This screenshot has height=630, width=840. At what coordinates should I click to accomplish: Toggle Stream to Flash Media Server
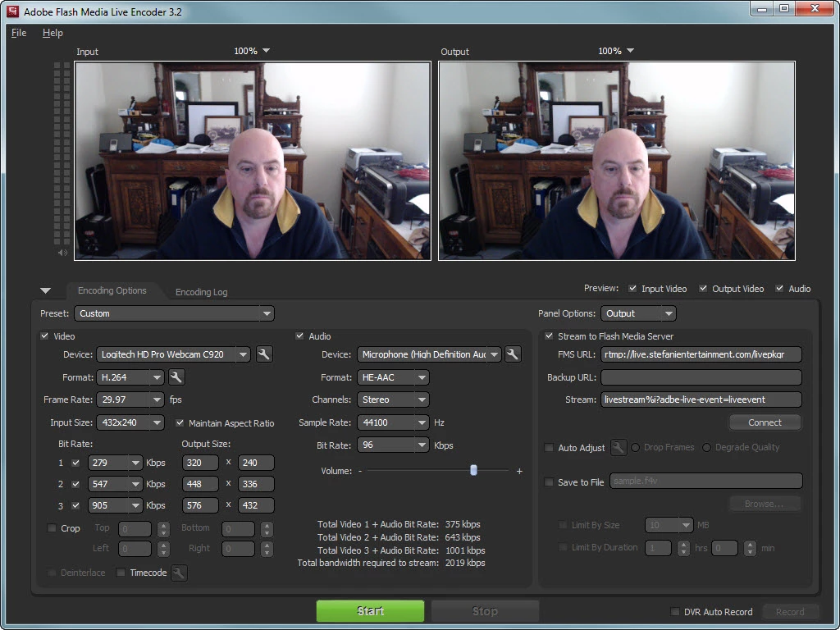(549, 336)
